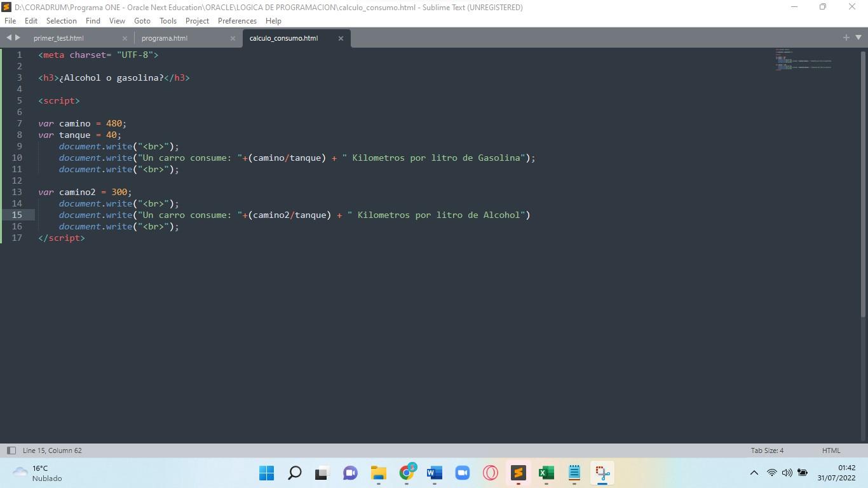Toggle the side bar icon in status bar

[x=11, y=451]
